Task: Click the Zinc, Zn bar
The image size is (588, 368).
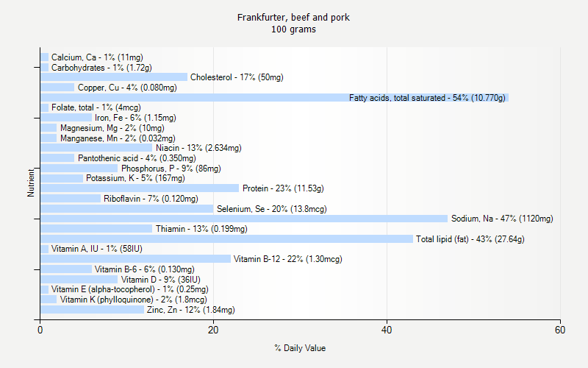Action: 92,310
